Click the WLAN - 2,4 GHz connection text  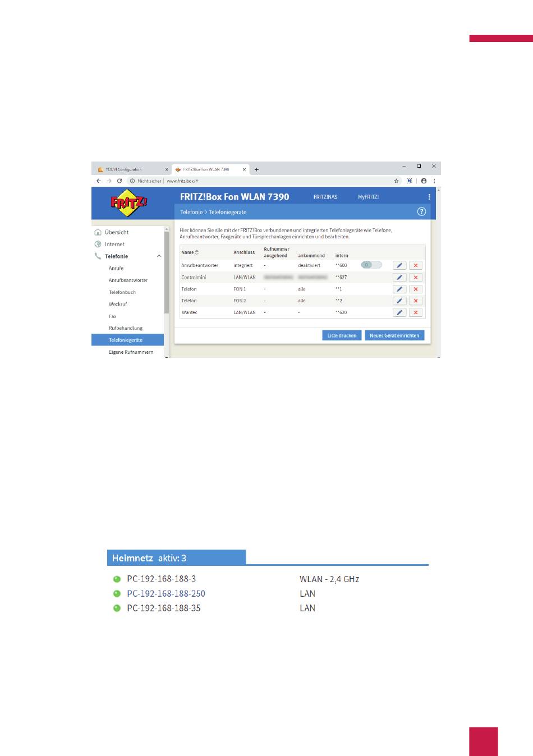329,579
